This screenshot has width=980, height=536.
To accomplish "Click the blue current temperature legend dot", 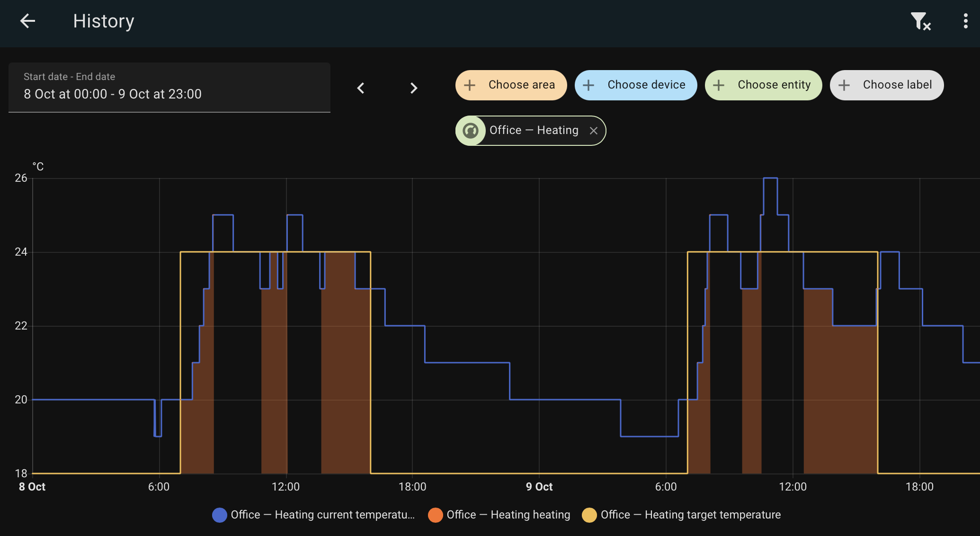I will (x=220, y=515).
